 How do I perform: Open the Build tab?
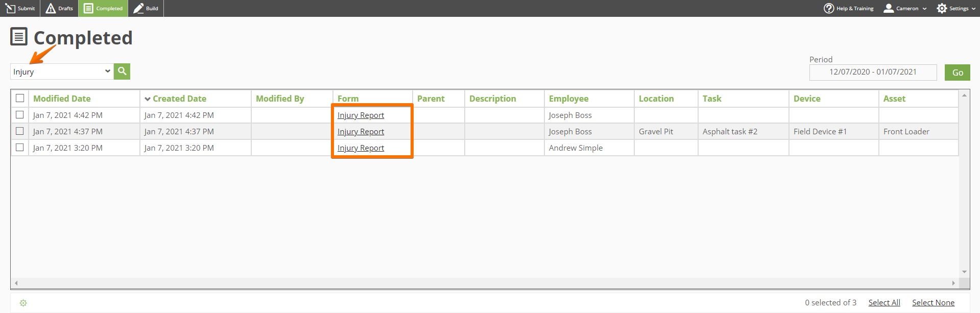(x=146, y=8)
